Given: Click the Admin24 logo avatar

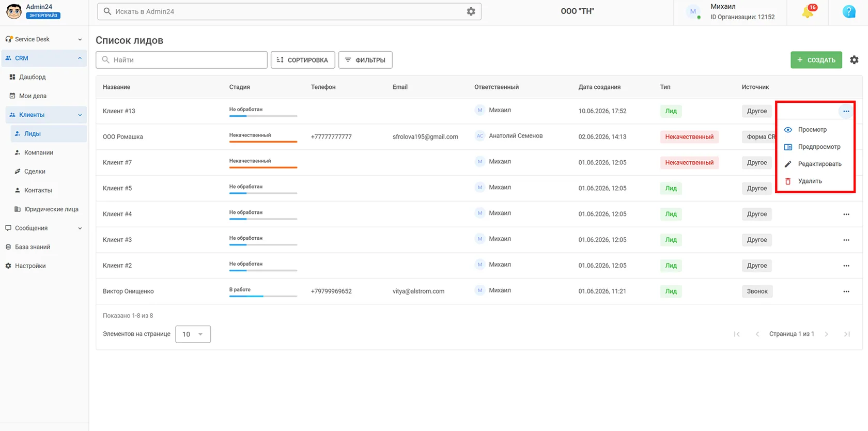Looking at the screenshot, I should click(14, 11).
